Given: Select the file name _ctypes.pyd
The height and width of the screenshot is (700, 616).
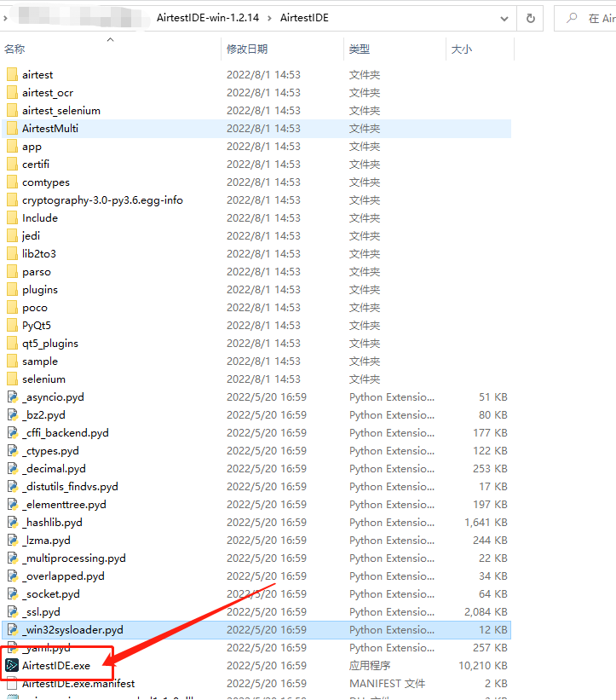Looking at the screenshot, I should 50,451.
